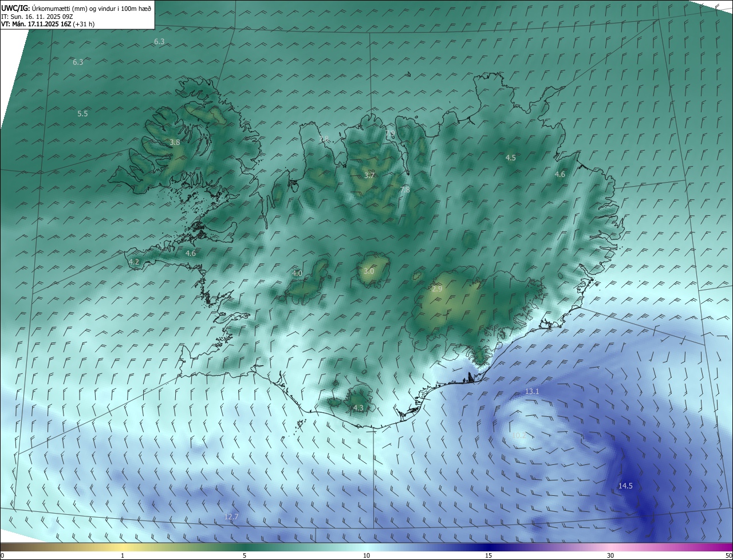Click the color scale tick label 1
This screenshot has height=560, width=733.
coord(123,555)
